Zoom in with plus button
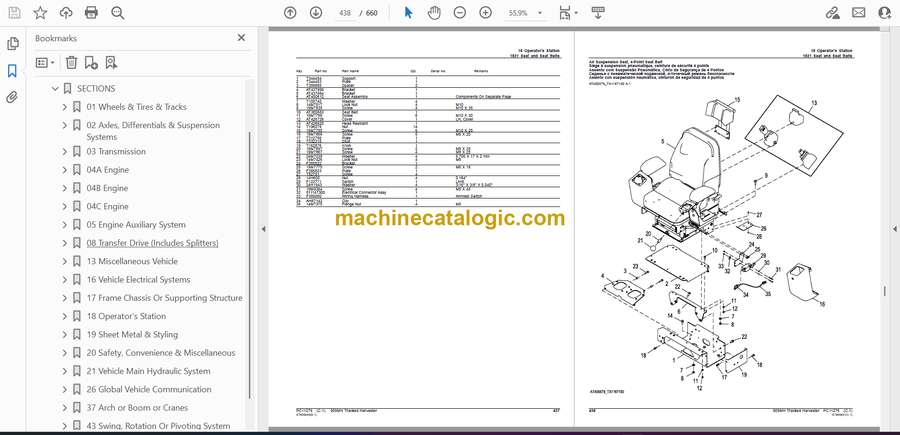Viewport: 900px width, 435px height. pos(486,13)
